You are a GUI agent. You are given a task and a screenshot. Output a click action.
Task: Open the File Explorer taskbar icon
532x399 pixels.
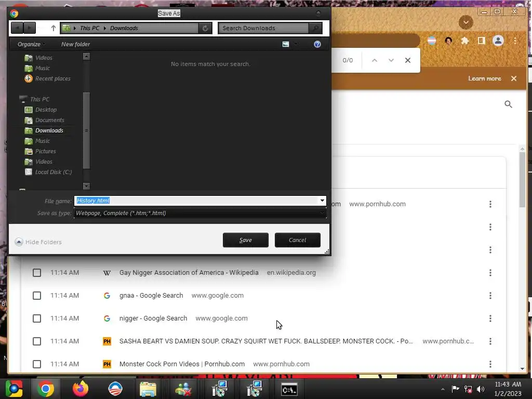tap(148, 389)
